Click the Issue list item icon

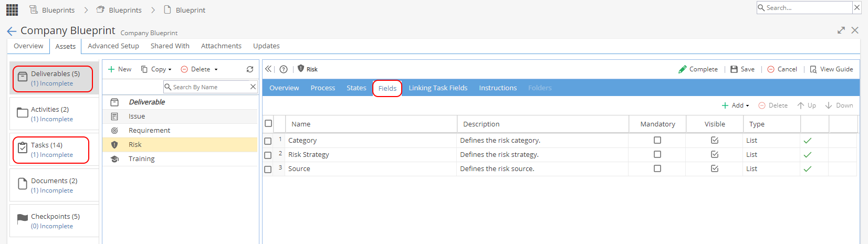(x=114, y=116)
